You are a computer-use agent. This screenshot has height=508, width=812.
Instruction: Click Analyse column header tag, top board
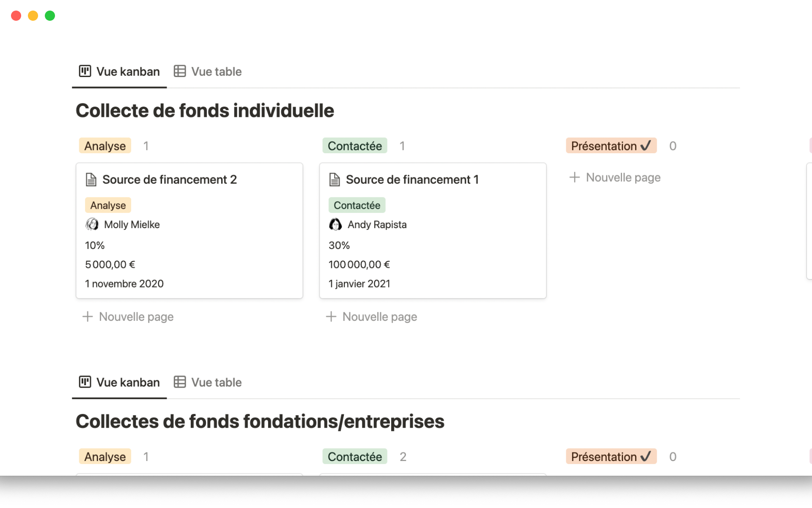(105, 146)
